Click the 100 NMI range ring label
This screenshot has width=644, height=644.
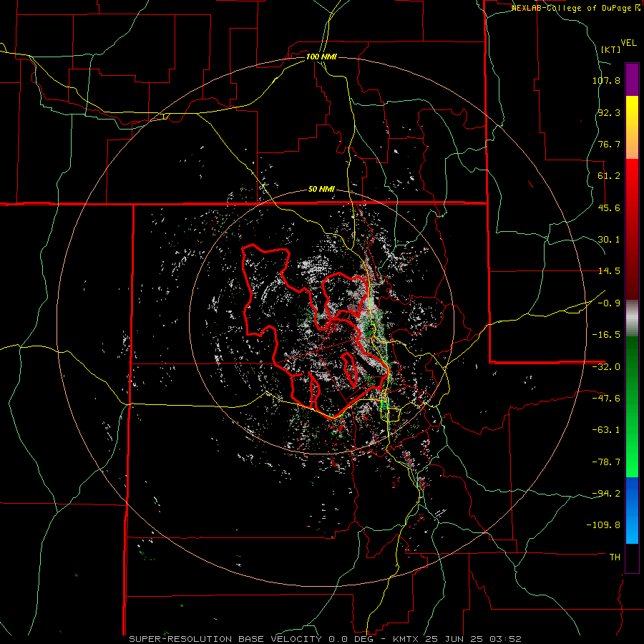[x=321, y=57]
